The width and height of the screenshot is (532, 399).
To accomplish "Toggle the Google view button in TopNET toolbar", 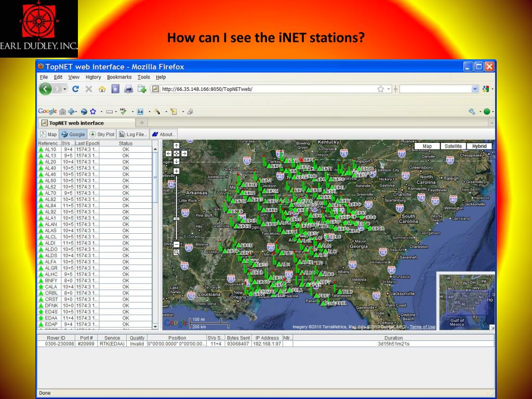I will point(73,135).
